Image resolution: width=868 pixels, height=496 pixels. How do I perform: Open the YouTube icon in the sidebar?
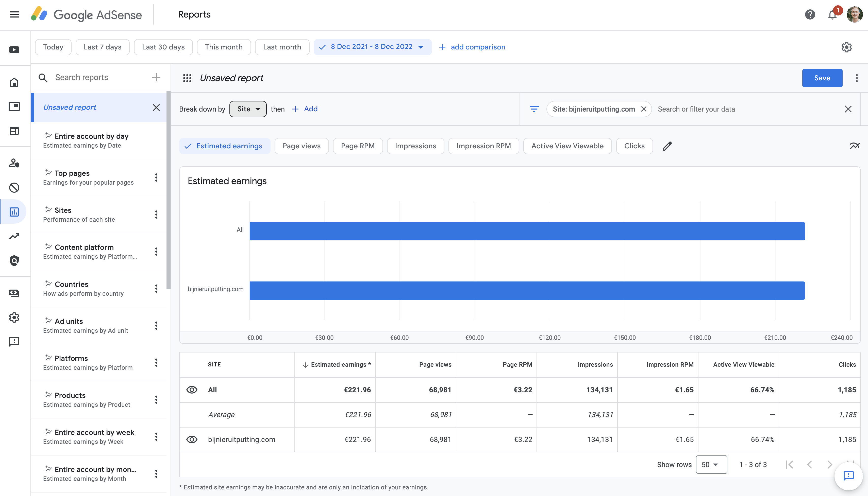[14, 50]
